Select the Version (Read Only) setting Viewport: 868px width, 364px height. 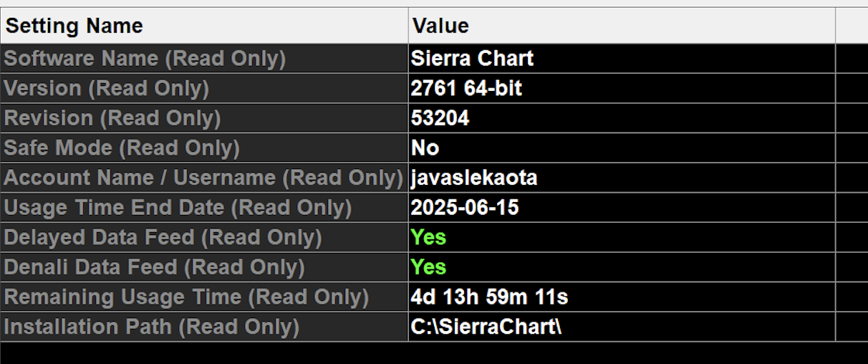point(107,89)
